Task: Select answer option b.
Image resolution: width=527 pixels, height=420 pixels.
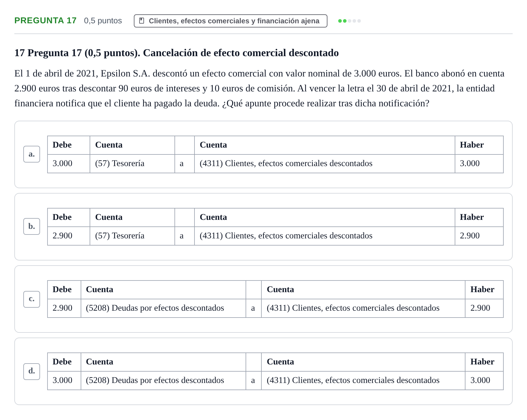Action: [x=32, y=226]
